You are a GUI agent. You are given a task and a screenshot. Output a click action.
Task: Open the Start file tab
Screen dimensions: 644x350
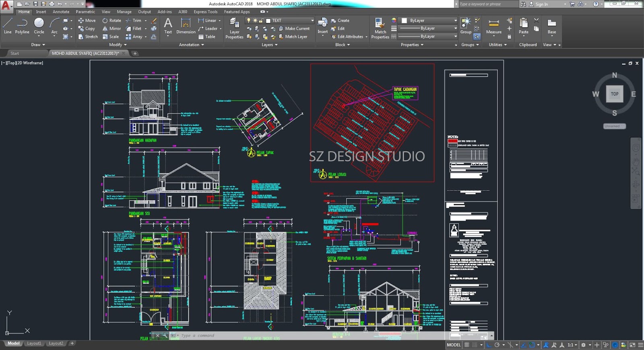tap(15, 53)
